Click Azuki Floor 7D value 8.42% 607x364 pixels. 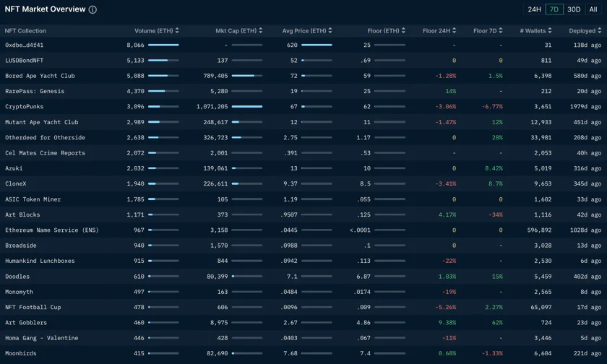(x=494, y=168)
